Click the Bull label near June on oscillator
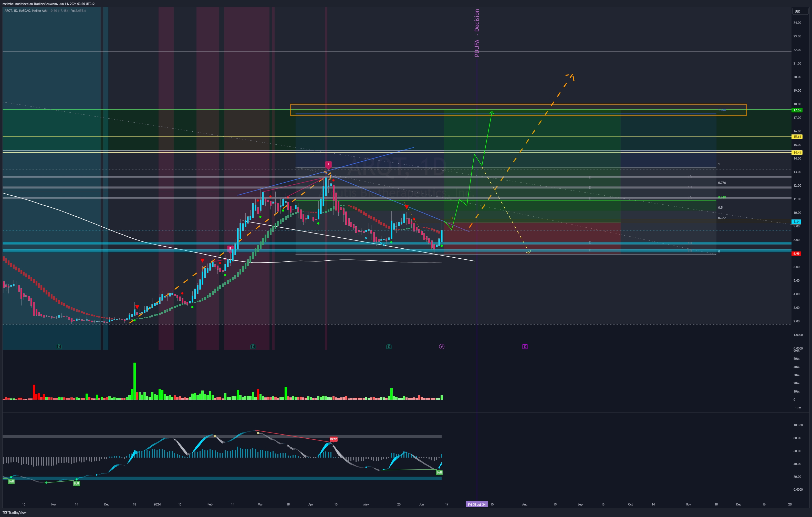 click(x=439, y=472)
